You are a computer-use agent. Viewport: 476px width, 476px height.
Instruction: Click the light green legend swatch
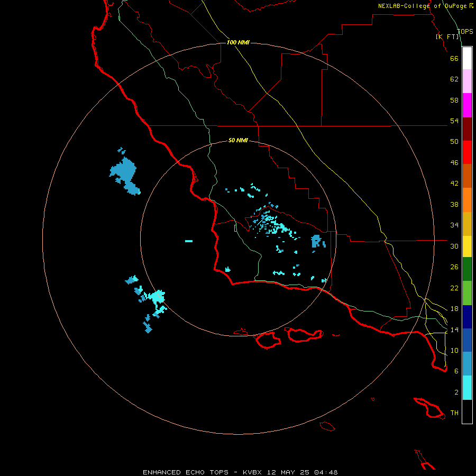(x=467, y=293)
